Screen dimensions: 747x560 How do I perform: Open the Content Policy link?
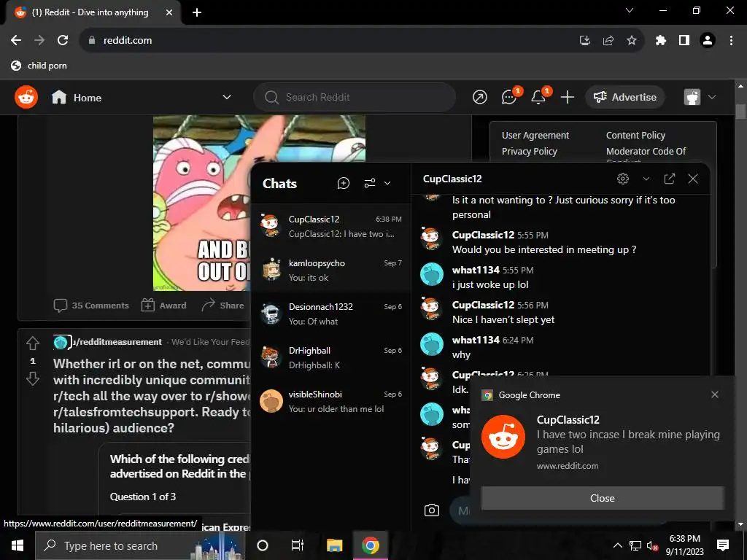pos(635,135)
